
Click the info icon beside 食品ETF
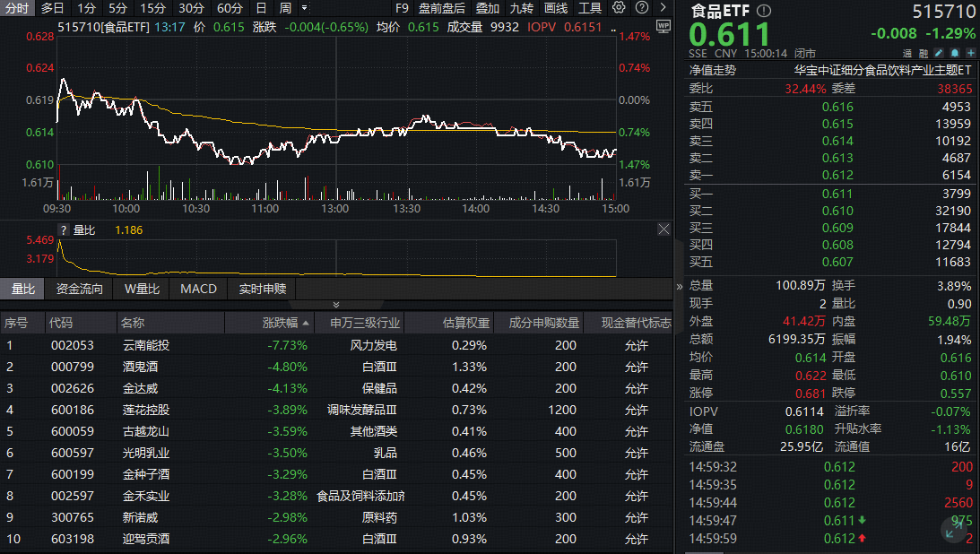point(763,11)
